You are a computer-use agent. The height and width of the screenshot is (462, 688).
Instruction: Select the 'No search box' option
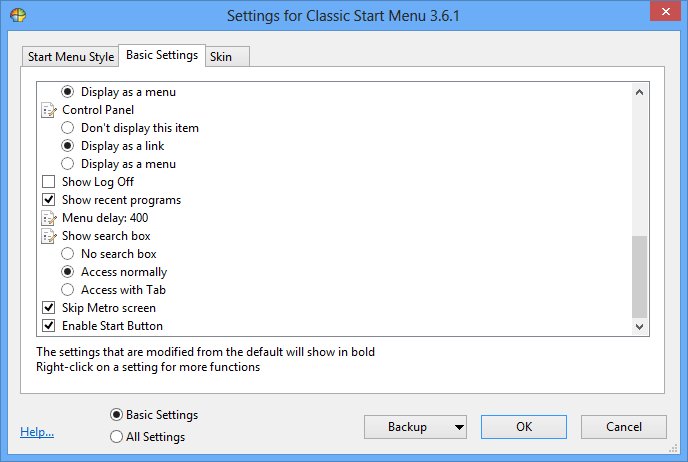(67, 254)
